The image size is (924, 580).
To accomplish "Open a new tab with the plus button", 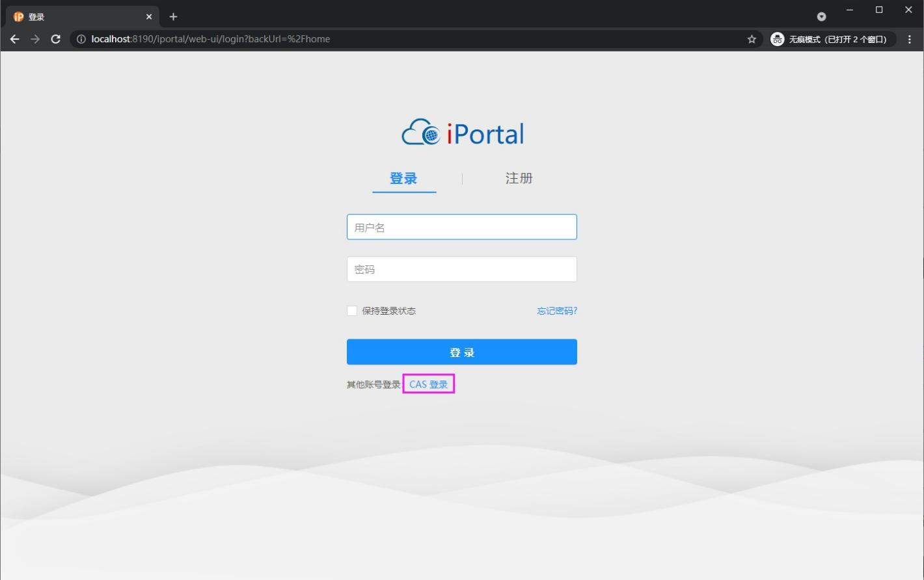I will (x=173, y=16).
